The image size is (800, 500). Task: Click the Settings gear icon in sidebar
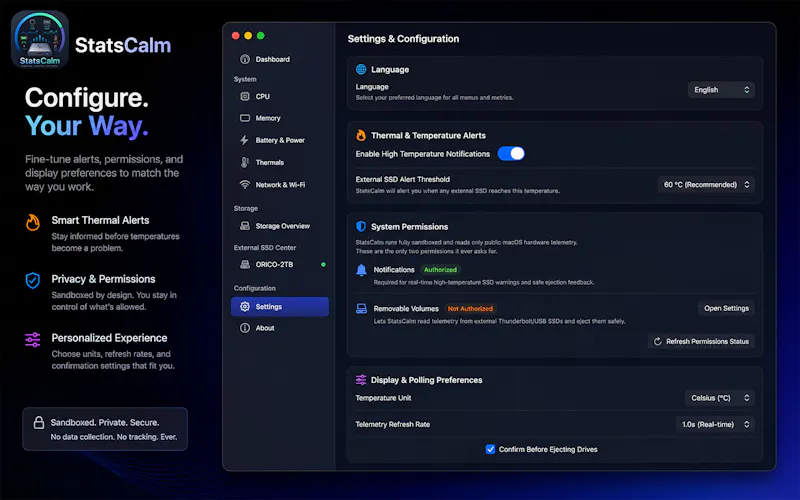click(245, 306)
